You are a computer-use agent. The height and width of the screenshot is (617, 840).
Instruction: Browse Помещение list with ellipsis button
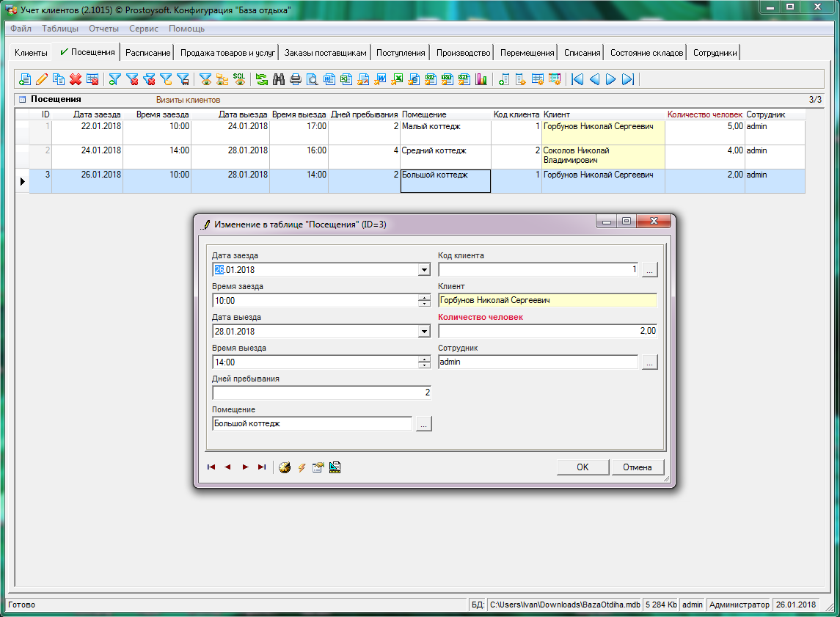(x=424, y=424)
